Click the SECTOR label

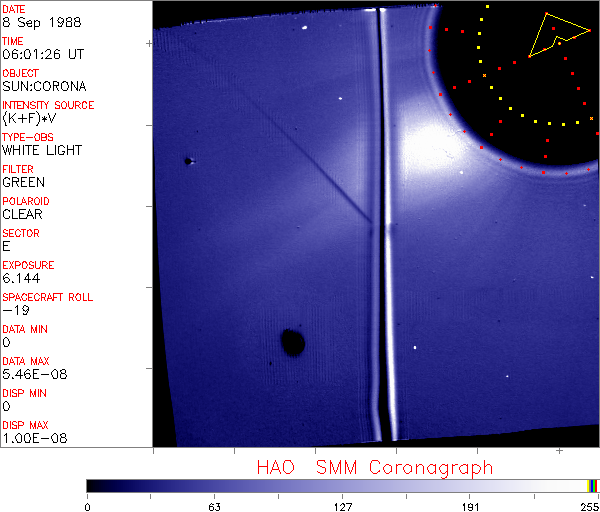tap(21, 233)
